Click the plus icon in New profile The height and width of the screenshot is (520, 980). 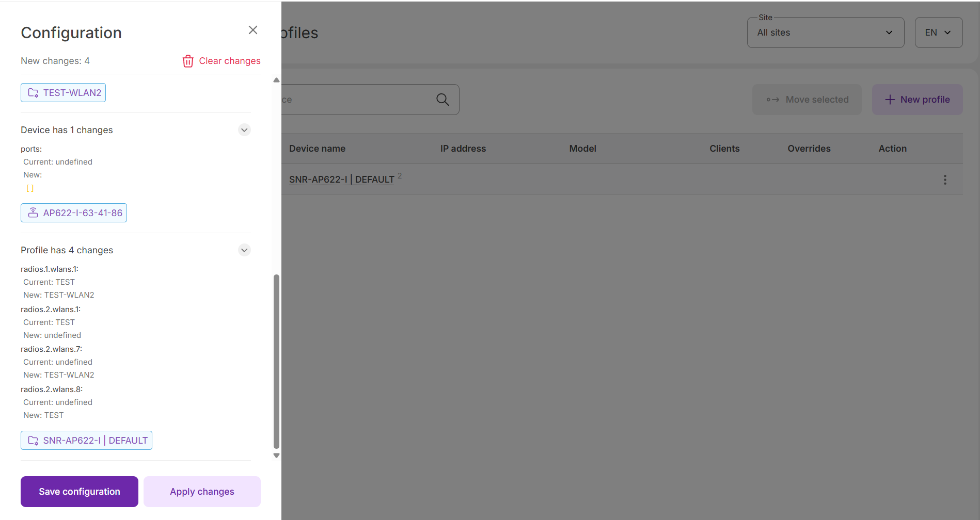coord(890,100)
